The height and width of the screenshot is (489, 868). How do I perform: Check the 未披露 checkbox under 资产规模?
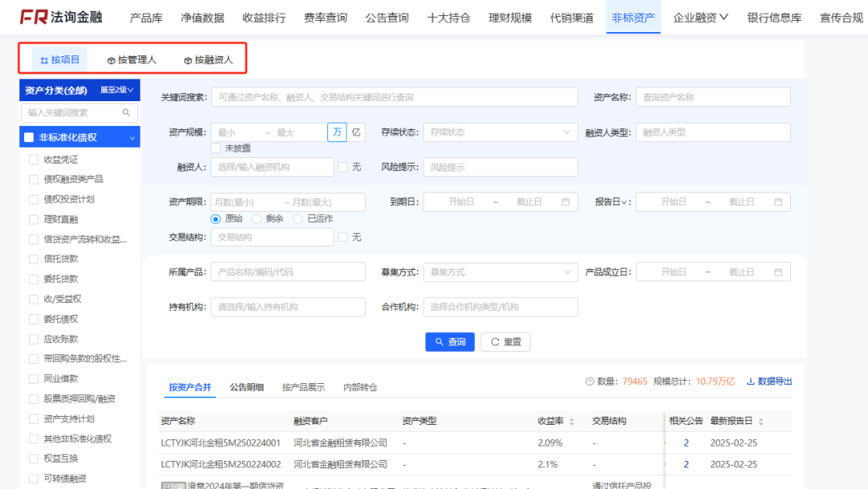tap(215, 148)
